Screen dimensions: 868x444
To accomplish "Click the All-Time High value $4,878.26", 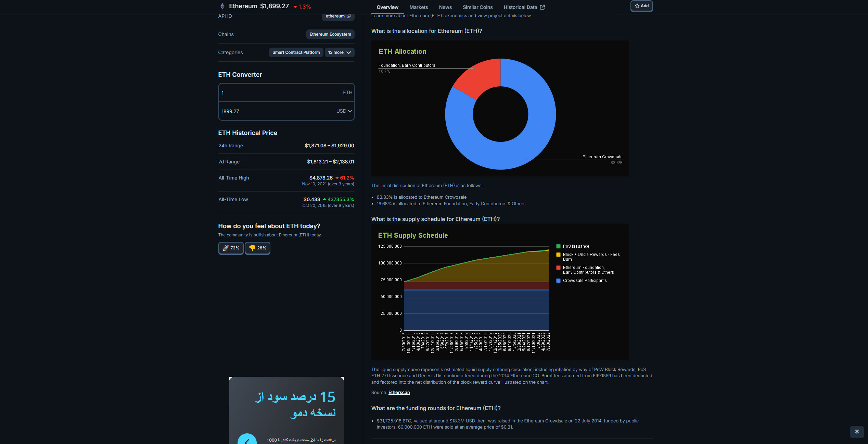I will 321,178.
